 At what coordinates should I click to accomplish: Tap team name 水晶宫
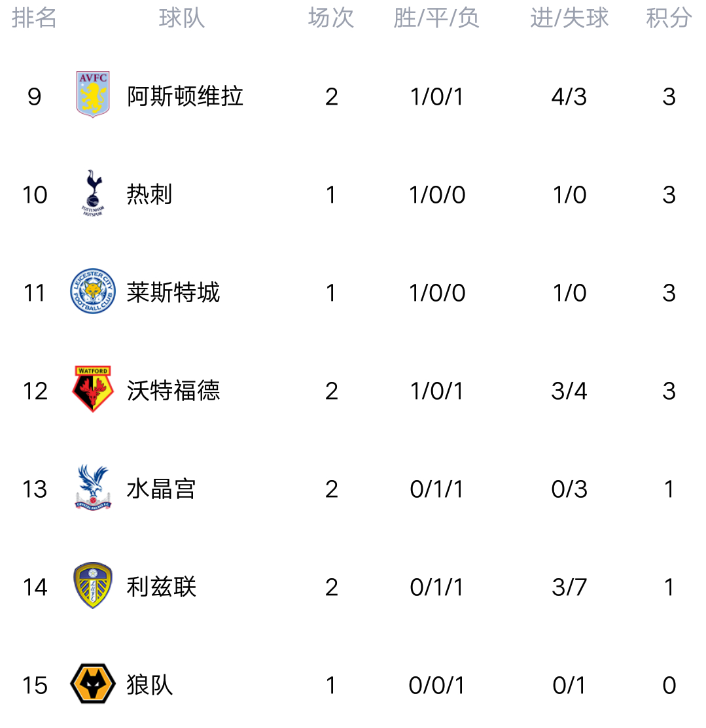tap(162, 489)
